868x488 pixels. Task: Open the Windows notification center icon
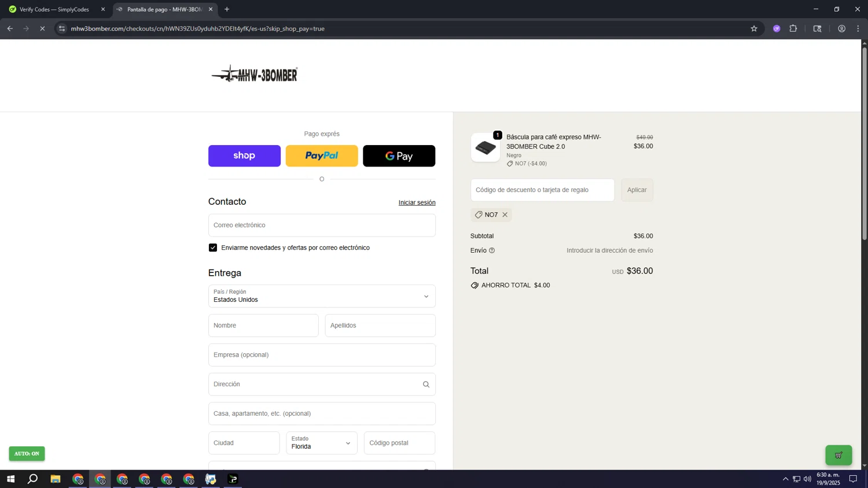853,479
